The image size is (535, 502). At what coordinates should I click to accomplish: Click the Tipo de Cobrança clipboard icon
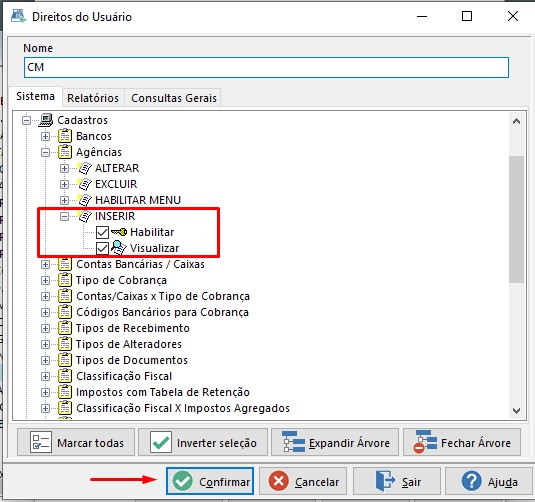coord(65,280)
